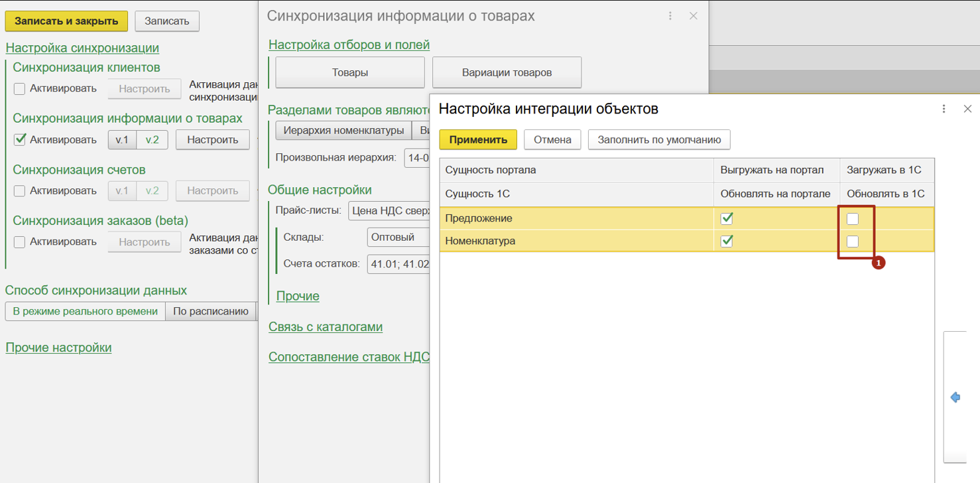Open the Склады dropdown field

(x=398, y=237)
